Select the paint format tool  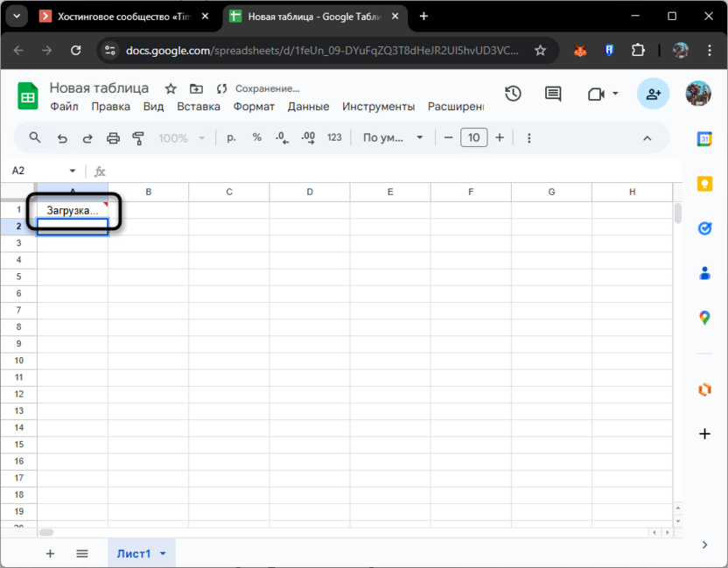(x=138, y=138)
